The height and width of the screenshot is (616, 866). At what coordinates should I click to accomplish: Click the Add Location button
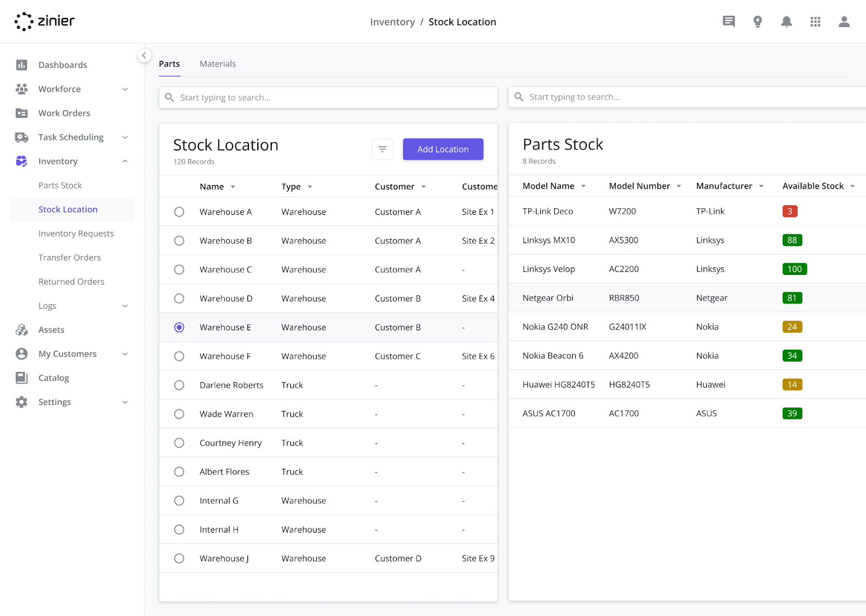(x=443, y=149)
